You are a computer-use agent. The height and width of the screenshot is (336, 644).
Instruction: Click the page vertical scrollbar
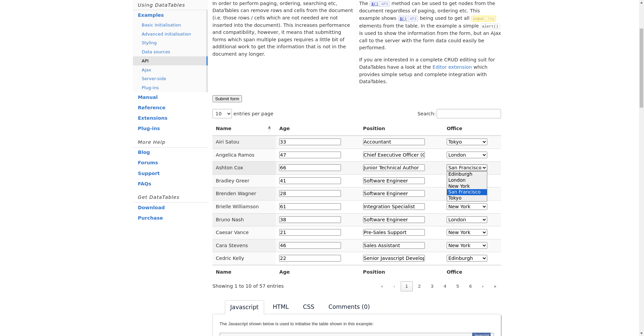pyautogui.click(x=641, y=168)
